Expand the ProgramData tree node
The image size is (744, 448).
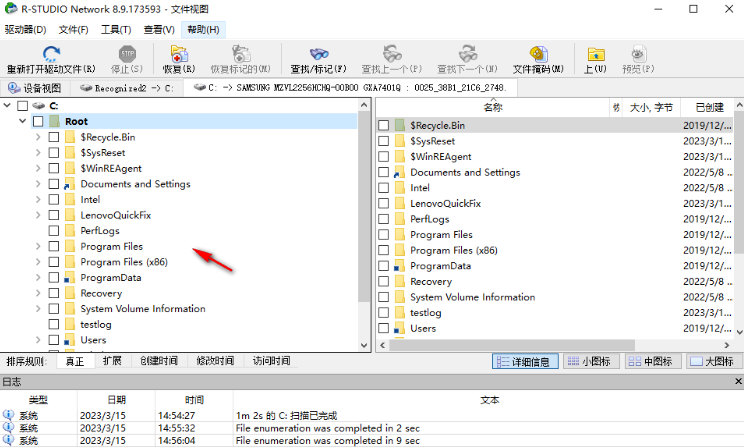point(38,278)
